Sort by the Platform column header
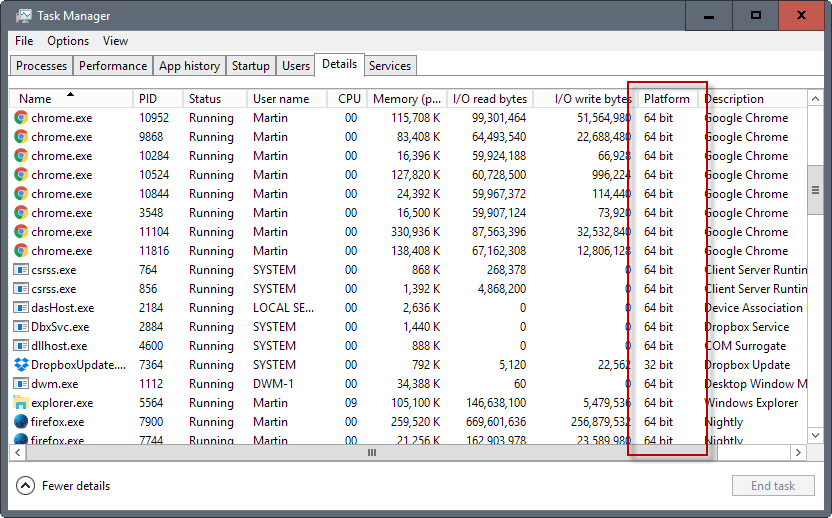 click(667, 99)
